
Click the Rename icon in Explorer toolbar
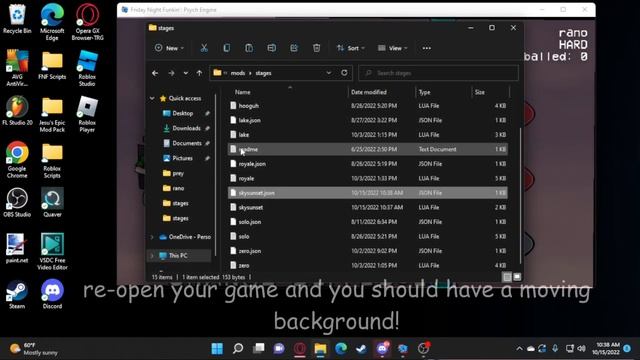point(271,48)
